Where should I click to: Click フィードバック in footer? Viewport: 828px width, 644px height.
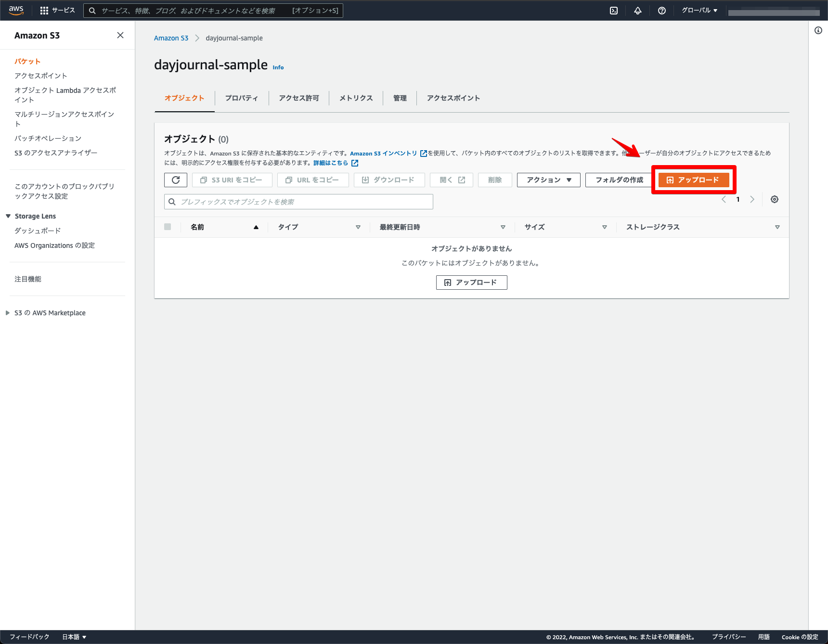pos(29,637)
